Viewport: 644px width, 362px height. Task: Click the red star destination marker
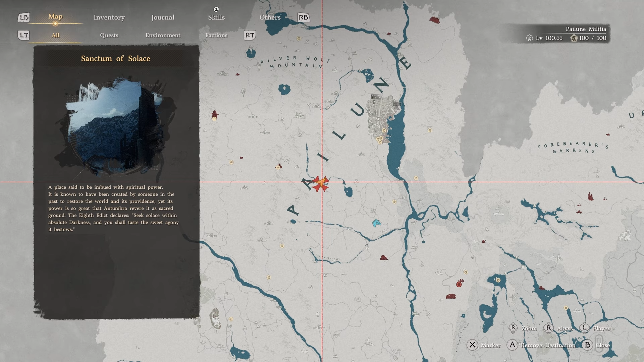click(320, 184)
